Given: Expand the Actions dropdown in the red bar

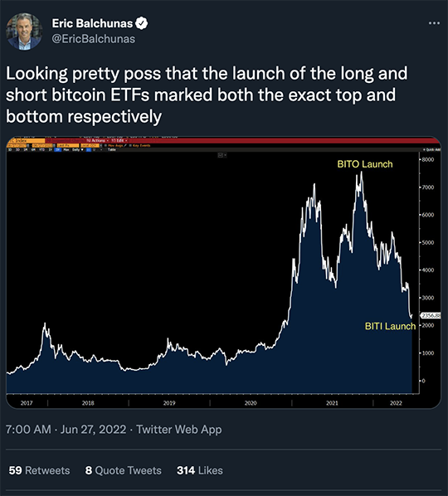Looking at the screenshot, I should click(x=97, y=140).
